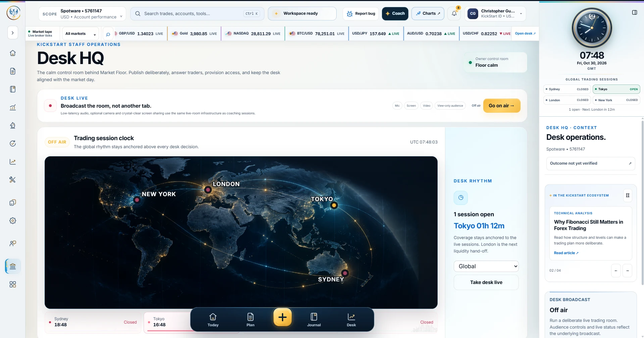Go to Journal tab in bottom dock

pyautogui.click(x=314, y=320)
